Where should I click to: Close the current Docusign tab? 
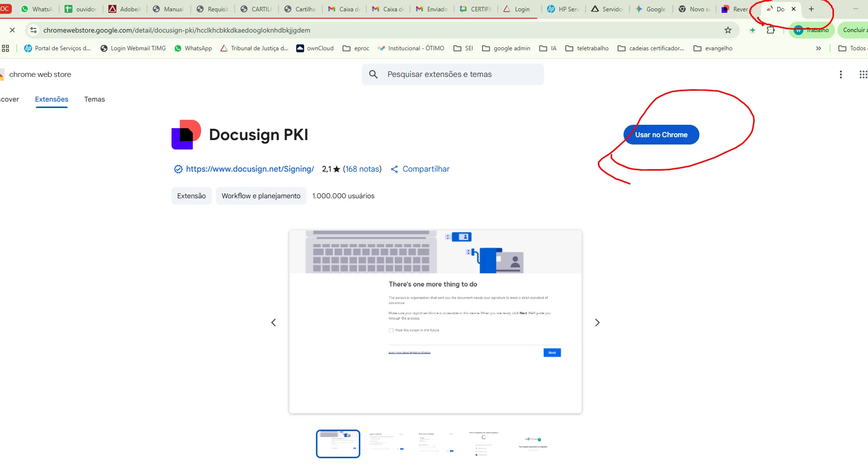pyautogui.click(x=794, y=9)
